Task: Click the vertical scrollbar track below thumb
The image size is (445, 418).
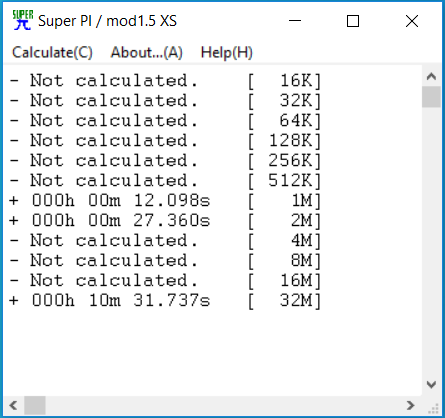Action: click(x=431, y=241)
